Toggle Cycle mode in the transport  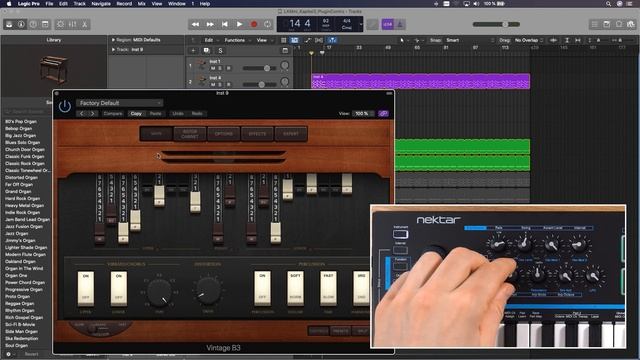coord(267,24)
